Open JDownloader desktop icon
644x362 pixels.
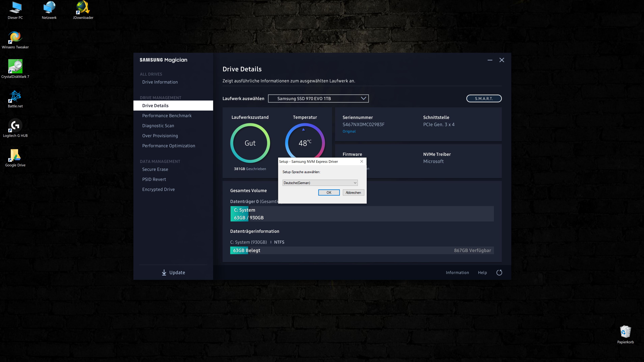tap(83, 7)
